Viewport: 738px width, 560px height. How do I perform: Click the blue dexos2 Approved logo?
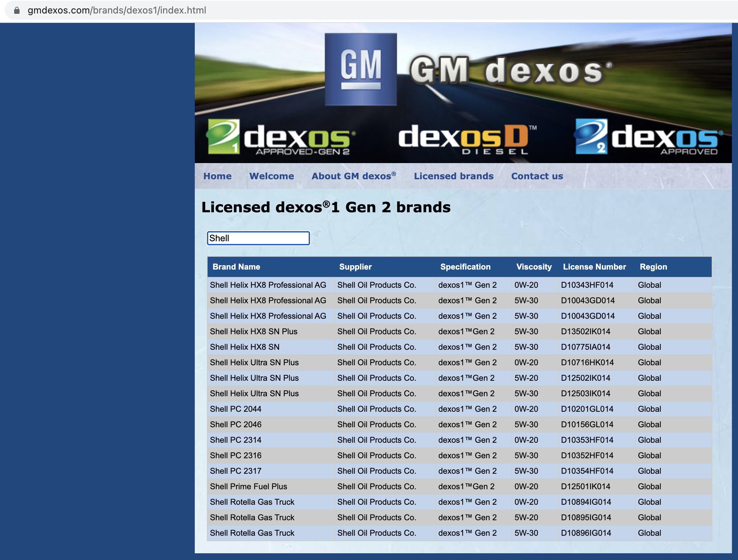[649, 137]
